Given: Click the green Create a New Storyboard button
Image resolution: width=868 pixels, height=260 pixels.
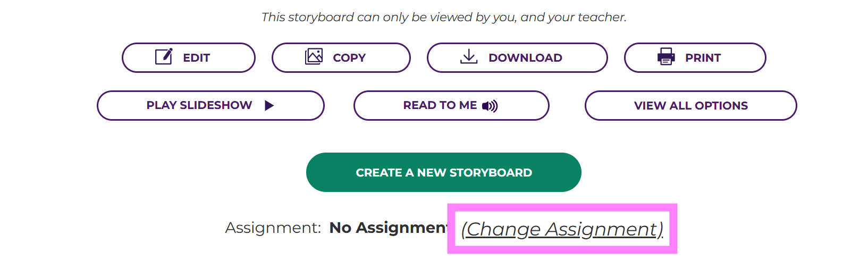Looking at the screenshot, I should tap(443, 172).
